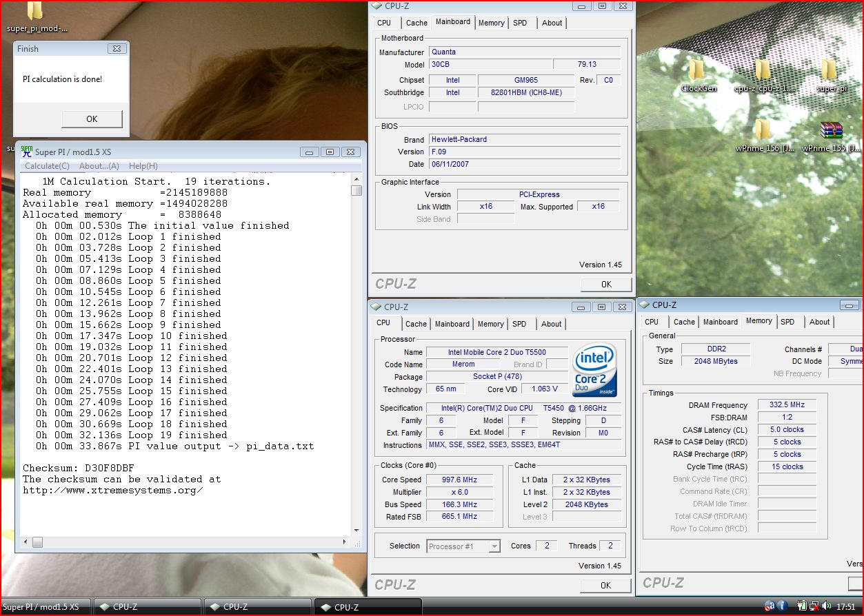
Task: Click the blue info tray icon
Action: point(783,606)
